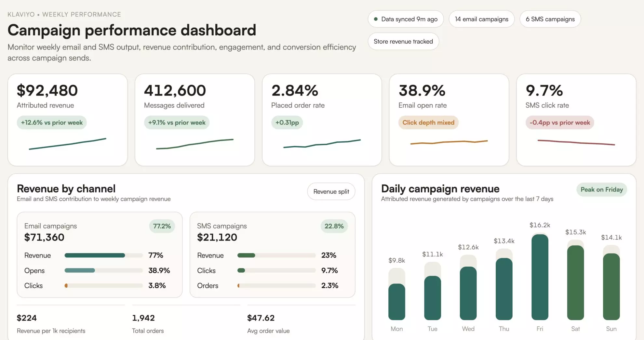Click the Email Revenue 77% progress bar
Image resolution: width=644 pixels, height=340 pixels.
point(104,255)
